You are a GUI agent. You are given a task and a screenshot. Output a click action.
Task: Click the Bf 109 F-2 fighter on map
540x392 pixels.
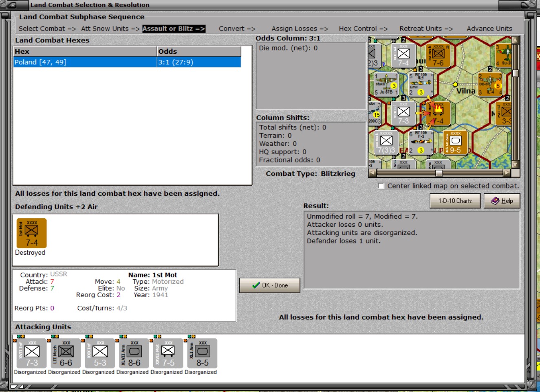point(421,142)
